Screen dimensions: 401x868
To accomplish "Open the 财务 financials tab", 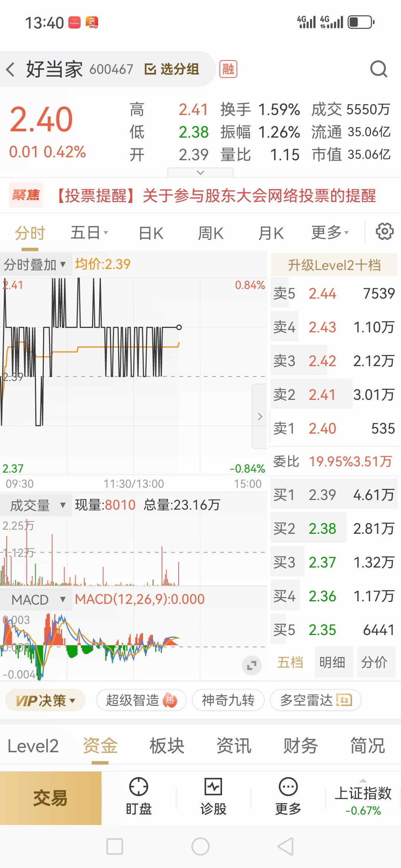I will click(301, 746).
